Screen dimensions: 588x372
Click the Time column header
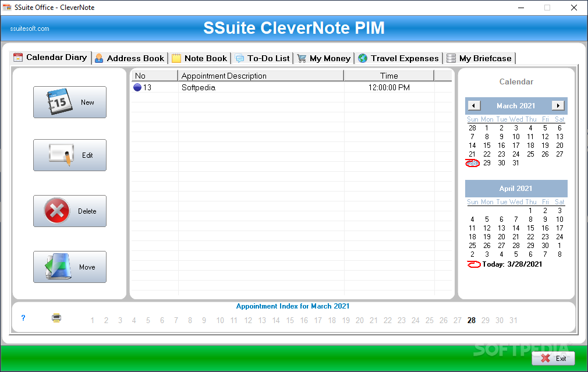click(389, 76)
